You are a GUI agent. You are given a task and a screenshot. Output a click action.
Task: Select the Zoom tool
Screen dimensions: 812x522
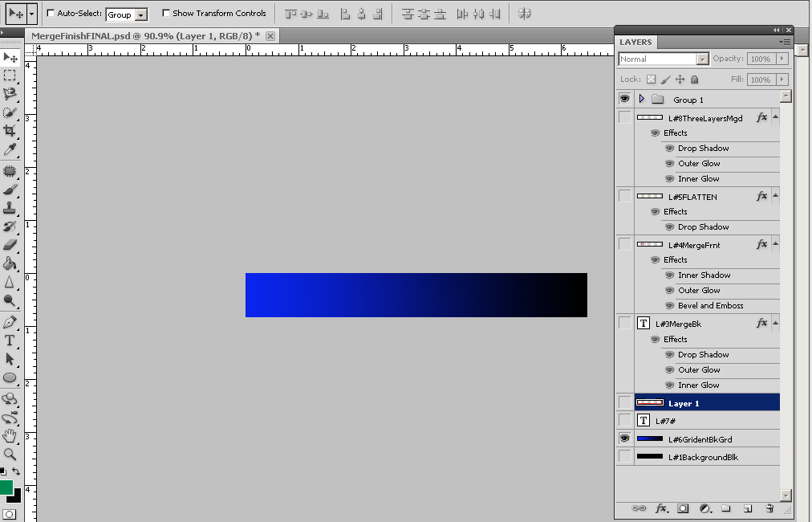(x=10, y=454)
